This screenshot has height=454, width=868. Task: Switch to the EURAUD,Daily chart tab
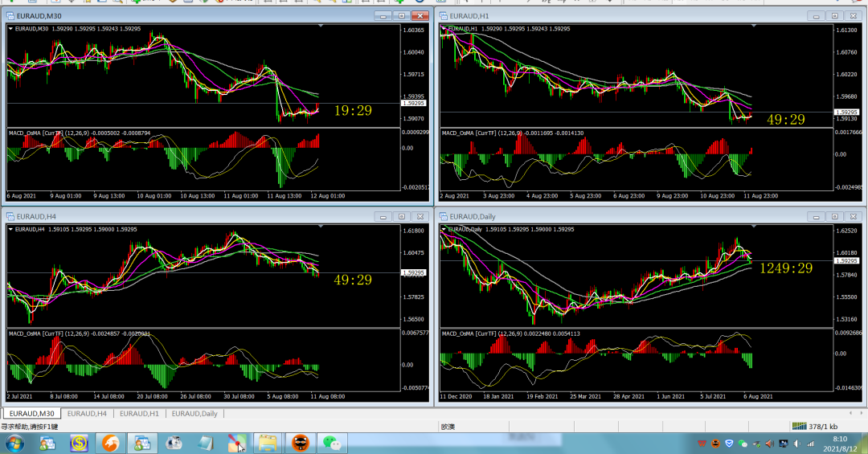point(194,414)
